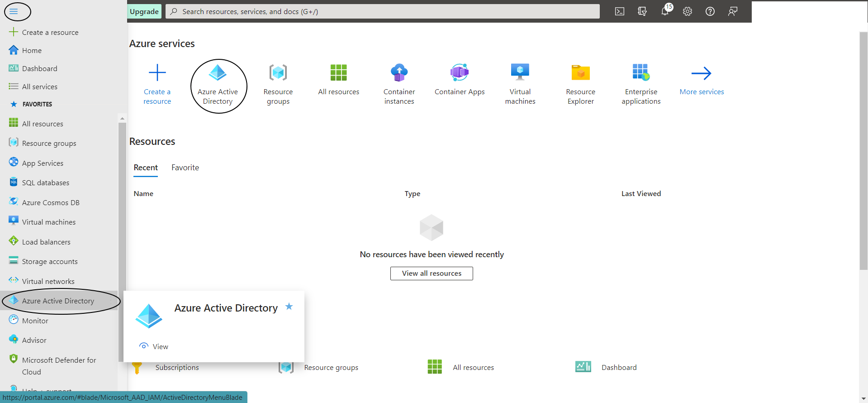Open Advisor in the sidebar
Image resolution: width=868 pixels, height=403 pixels.
34,340
